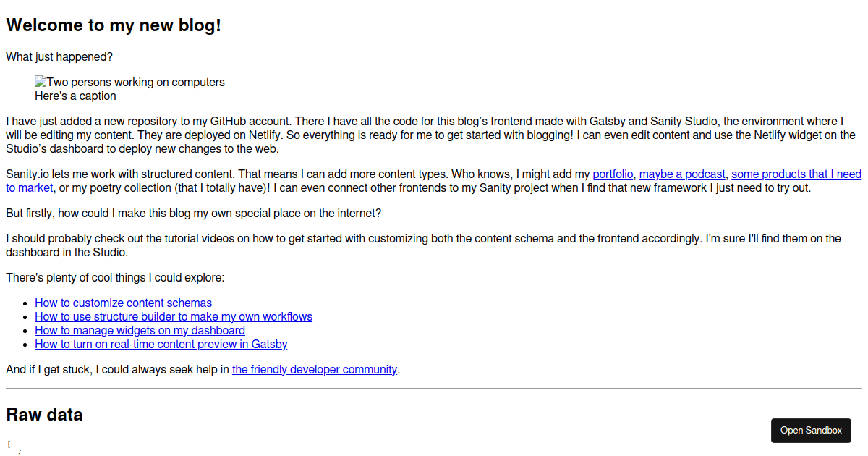Click the 'But firstly, how could I' paragraph
The height and width of the screenshot is (456, 868).
tap(193, 214)
